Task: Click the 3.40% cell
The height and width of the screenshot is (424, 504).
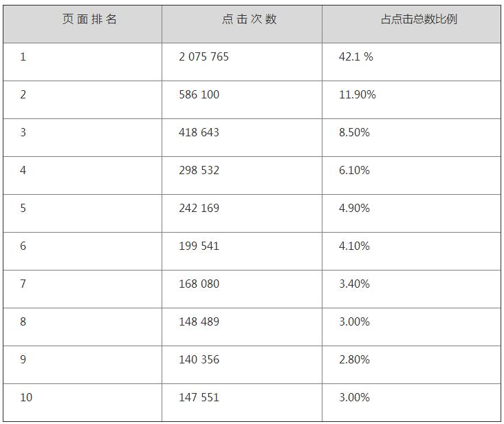Action: 354,284
